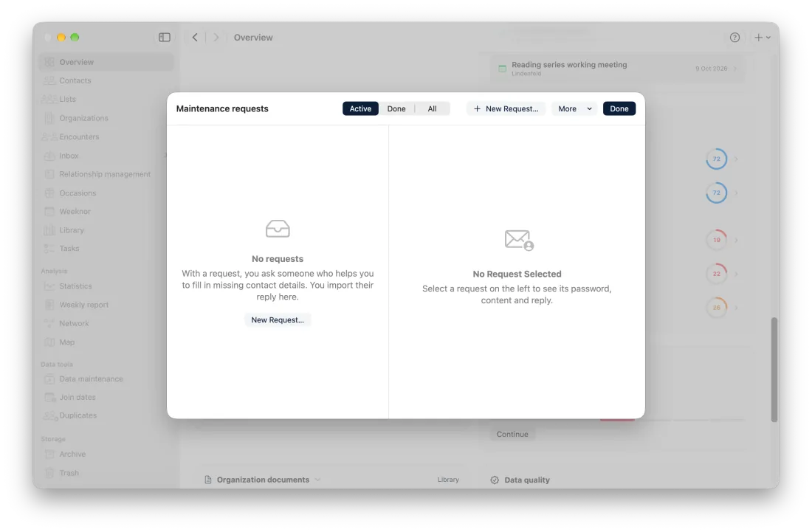
Task: Open the plus add menu in title bar
Action: click(x=763, y=37)
